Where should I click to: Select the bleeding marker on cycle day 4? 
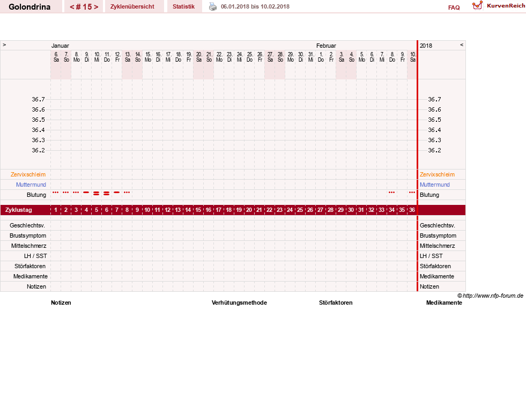click(x=86, y=193)
